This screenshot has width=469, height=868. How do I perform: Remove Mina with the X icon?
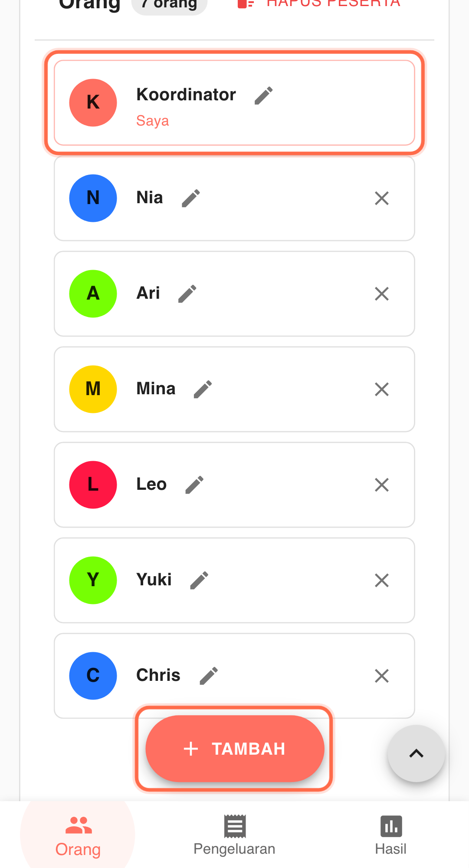pyautogui.click(x=382, y=389)
